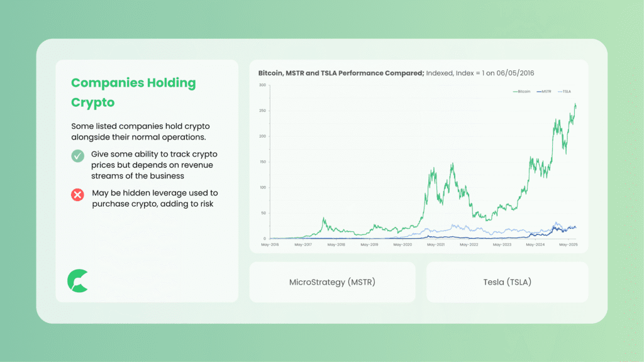Screen dimensions: 644x362
Task: Click the May-2022 x-axis label
Action: [469, 244]
